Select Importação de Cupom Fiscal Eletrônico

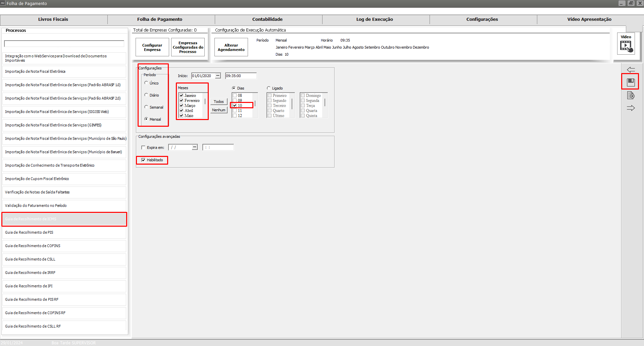(64, 179)
